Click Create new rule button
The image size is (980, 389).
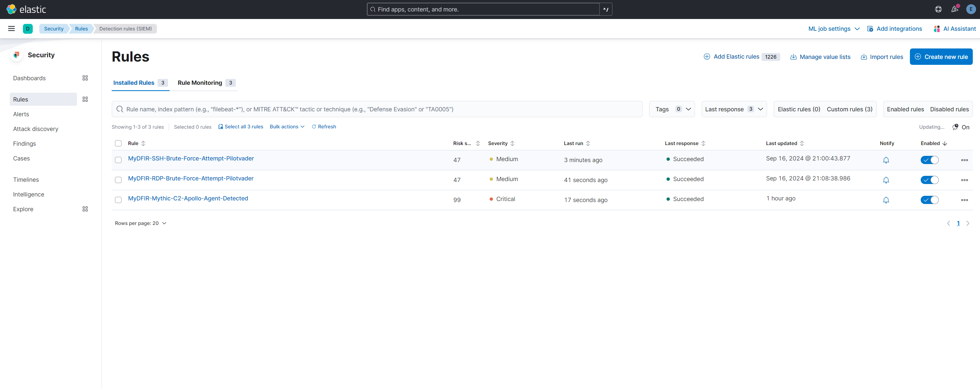point(941,57)
